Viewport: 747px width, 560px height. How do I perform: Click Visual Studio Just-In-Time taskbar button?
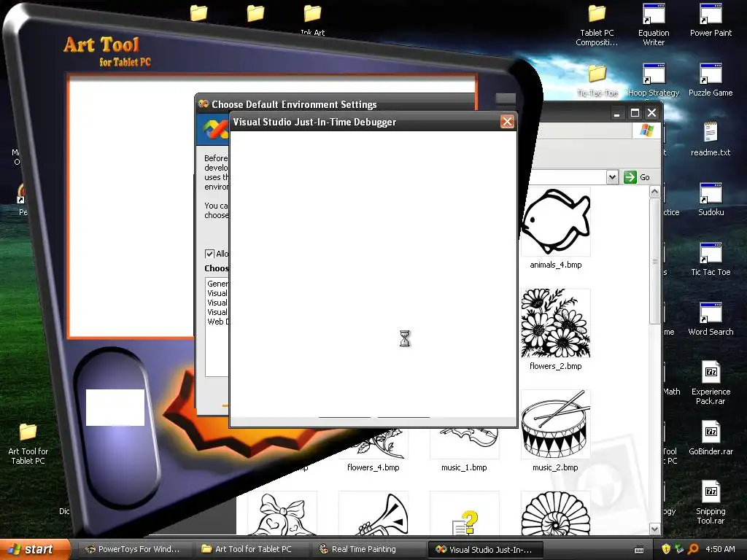click(485, 549)
